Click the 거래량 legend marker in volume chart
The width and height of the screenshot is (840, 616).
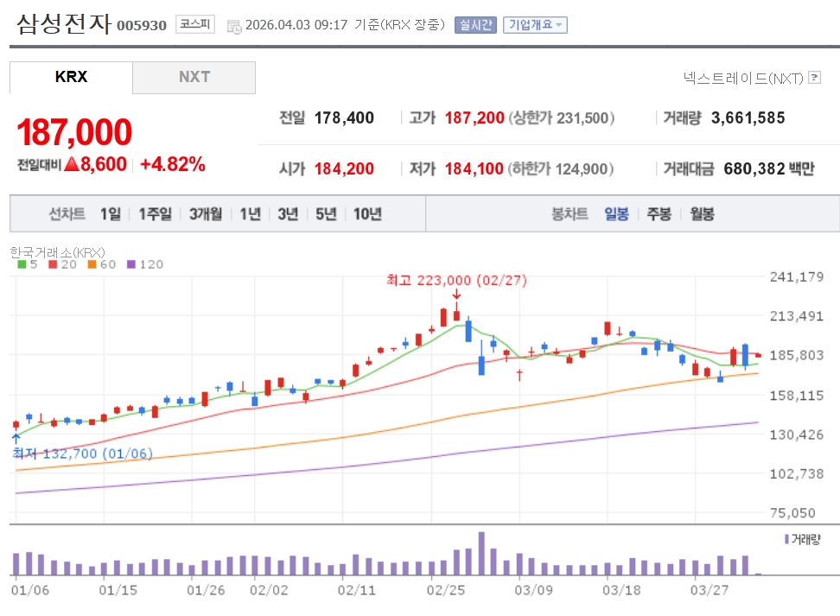[x=786, y=539]
